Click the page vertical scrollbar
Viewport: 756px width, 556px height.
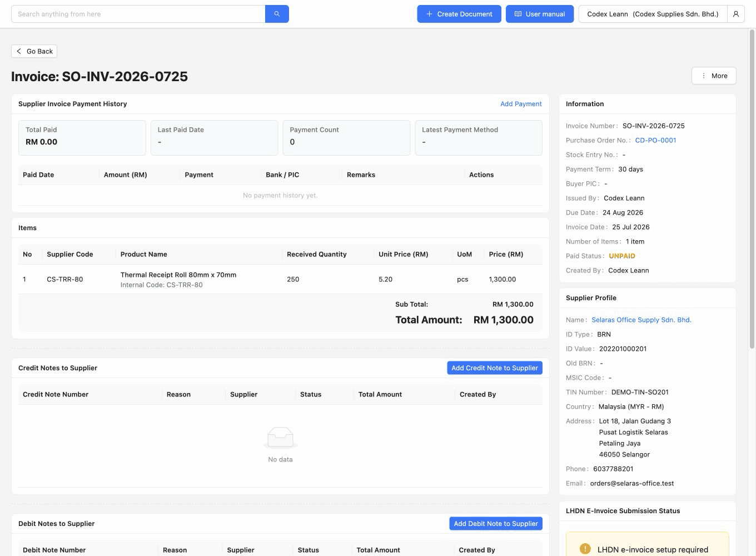coord(752,189)
